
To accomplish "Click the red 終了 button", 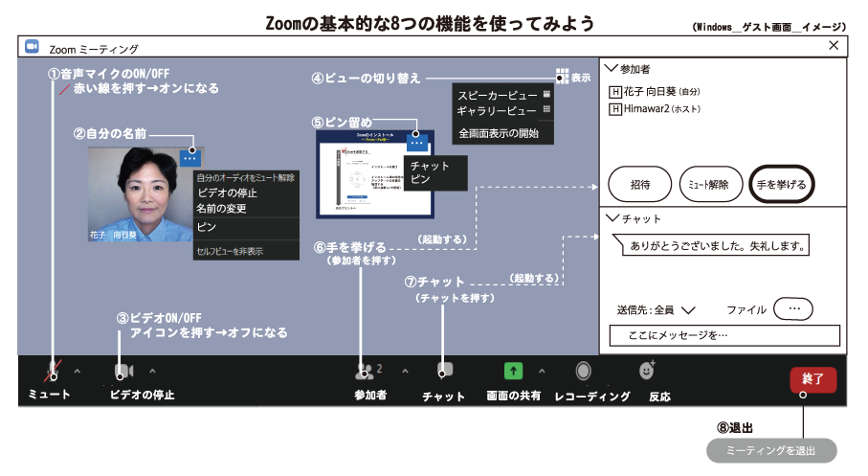I will coord(812,378).
